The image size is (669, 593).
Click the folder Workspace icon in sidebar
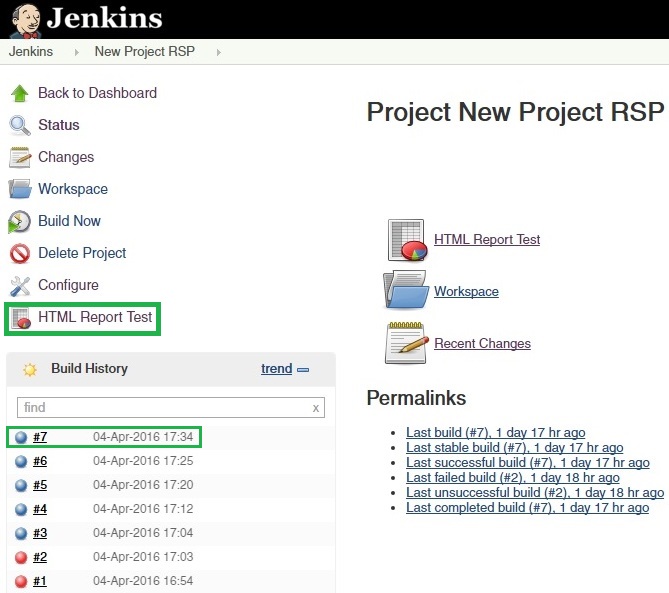20,189
